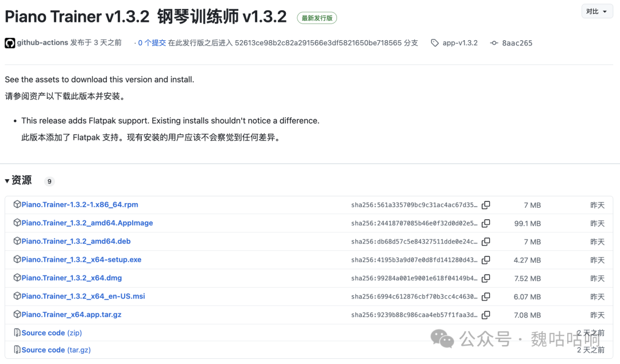Viewport: 620px width, 364px height.
Task: Click the package icon beside the AppImage file
Action: click(x=17, y=222)
